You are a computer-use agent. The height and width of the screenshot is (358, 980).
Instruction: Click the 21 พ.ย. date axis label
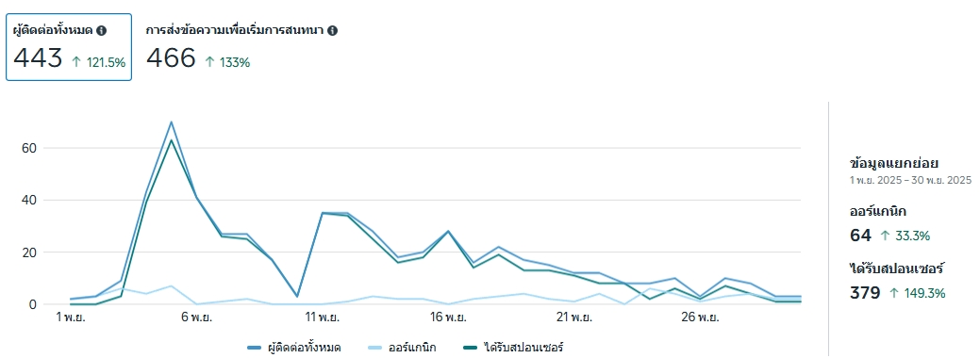(x=573, y=317)
